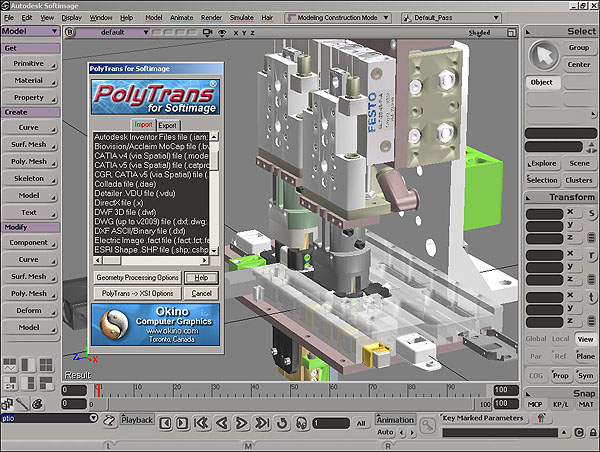Step to next frame
This screenshot has width=600, height=452.
(x=182, y=423)
